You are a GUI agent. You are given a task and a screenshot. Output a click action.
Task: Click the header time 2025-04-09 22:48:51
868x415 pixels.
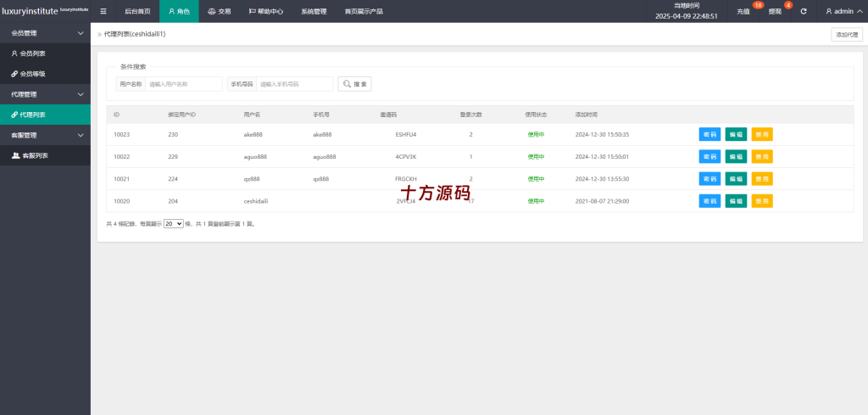687,16
